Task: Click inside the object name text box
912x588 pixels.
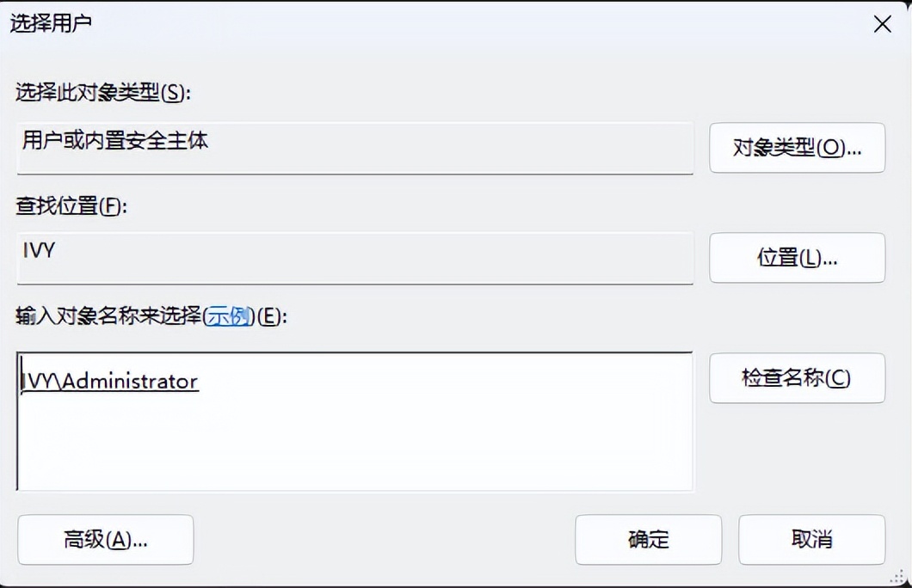Action: click(x=354, y=421)
